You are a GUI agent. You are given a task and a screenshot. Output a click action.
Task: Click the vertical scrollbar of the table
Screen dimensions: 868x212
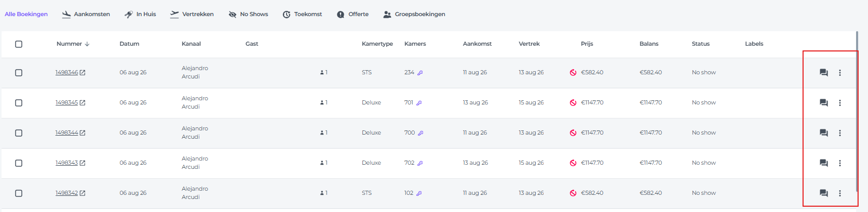tap(857, 52)
